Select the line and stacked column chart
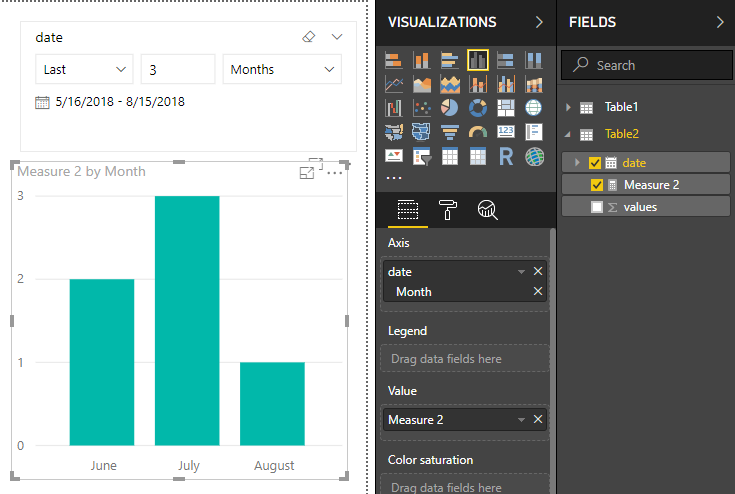Image resolution: width=735 pixels, height=494 pixels. 478,84
